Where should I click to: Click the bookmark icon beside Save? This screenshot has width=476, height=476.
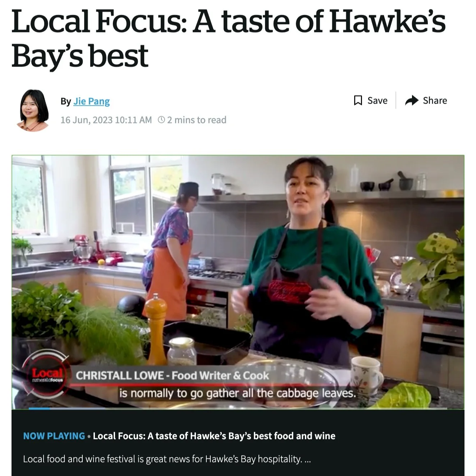click(358, 100)
